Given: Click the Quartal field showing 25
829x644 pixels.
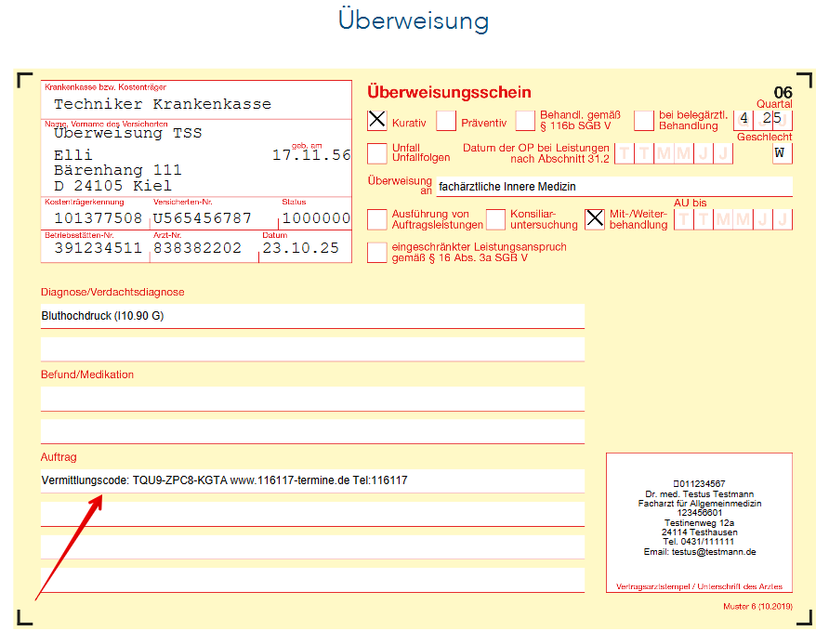Looking at the screenshot, I should pos(773,119).
